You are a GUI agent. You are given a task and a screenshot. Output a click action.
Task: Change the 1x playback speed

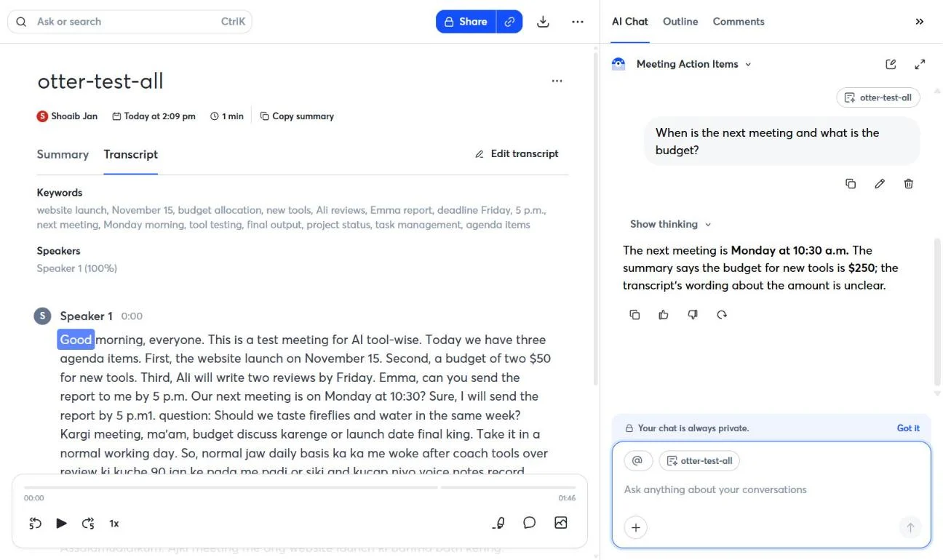114,523
